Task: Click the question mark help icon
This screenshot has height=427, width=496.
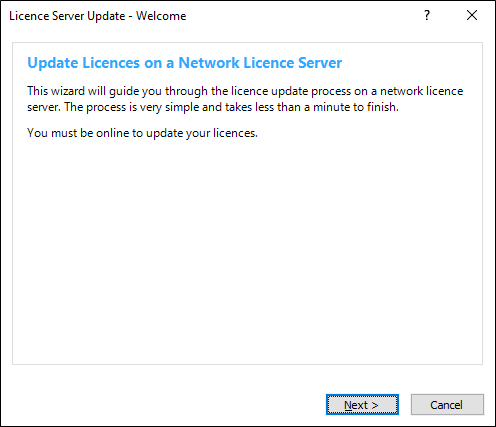Action: coord(427,15)
